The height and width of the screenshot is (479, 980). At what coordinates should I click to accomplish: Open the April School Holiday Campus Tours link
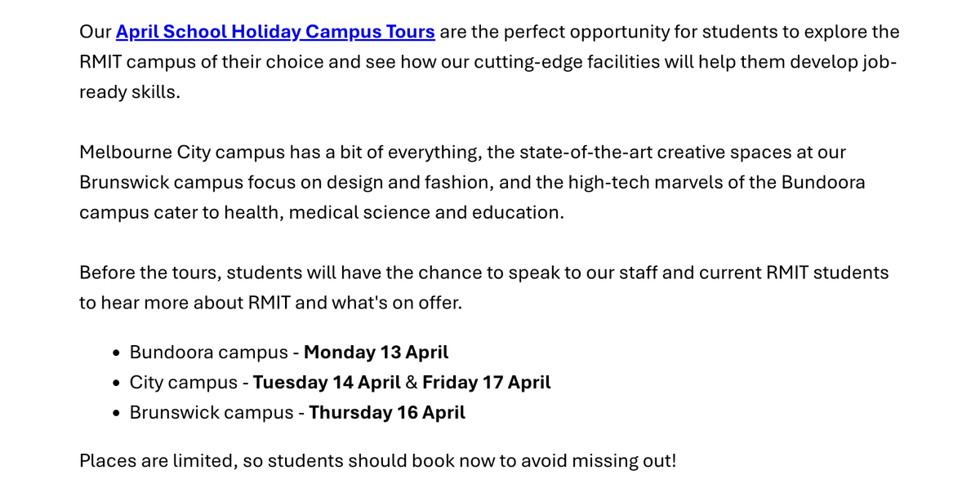275,32
